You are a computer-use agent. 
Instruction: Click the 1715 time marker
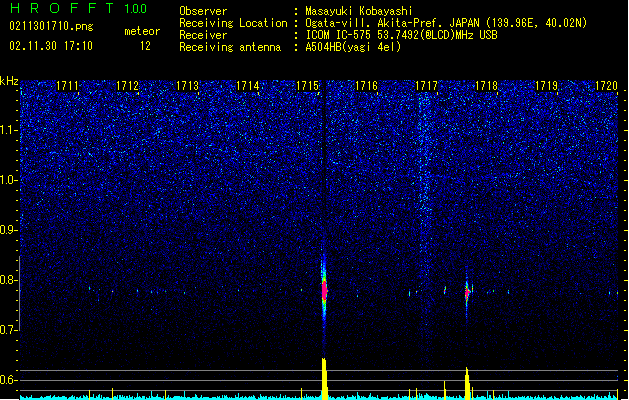tap(307, 86)
